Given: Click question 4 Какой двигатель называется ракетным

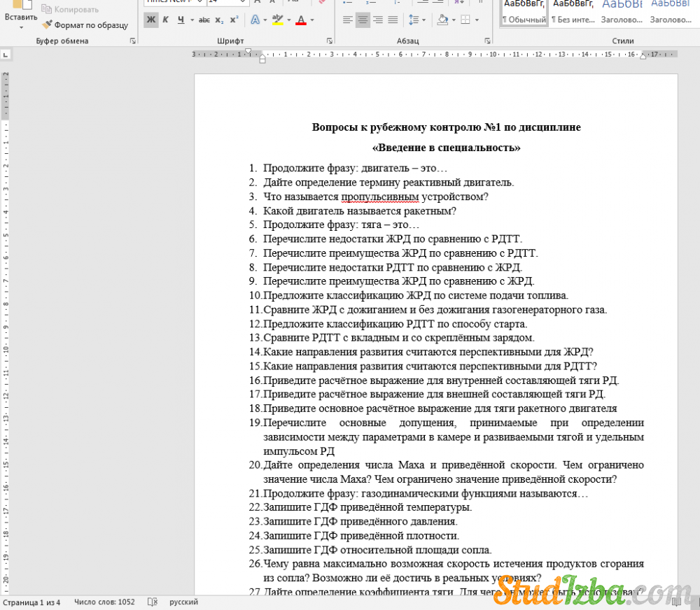Looking at the screenshot, I should [x=359, y=211].
